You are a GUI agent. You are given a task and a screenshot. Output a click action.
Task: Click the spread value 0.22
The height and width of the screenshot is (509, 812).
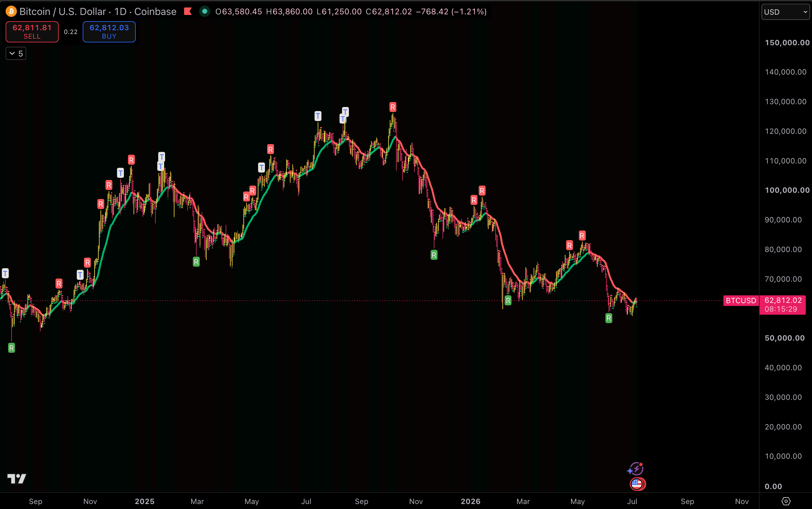(x=71, y=32)
